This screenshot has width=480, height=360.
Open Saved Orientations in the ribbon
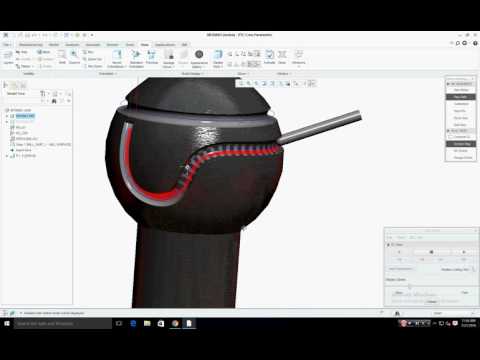pyautogui.click(x=117, y=59)
